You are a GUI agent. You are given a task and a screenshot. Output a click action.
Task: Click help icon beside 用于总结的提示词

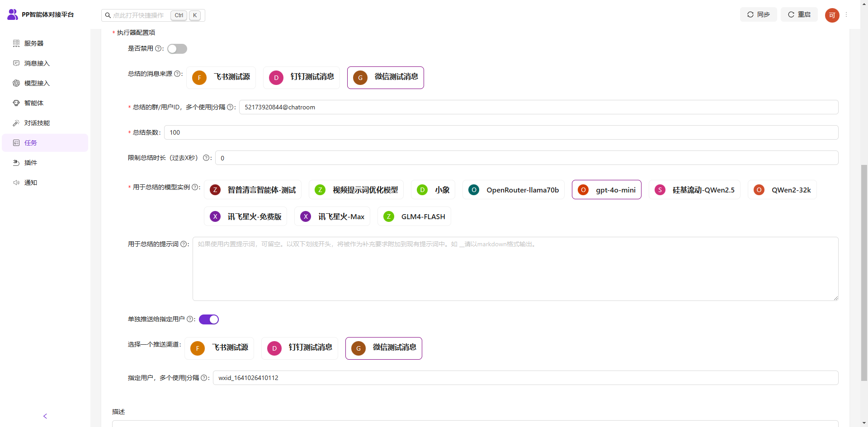coord(184,244)
